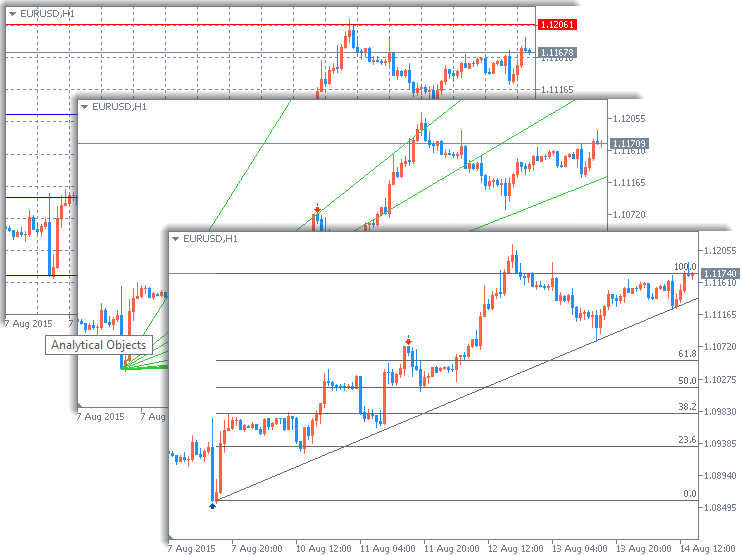This screenshot has height=555, width=742.
Task: Click the 11 Aug 04:00 time label
Action: [388, 548]
